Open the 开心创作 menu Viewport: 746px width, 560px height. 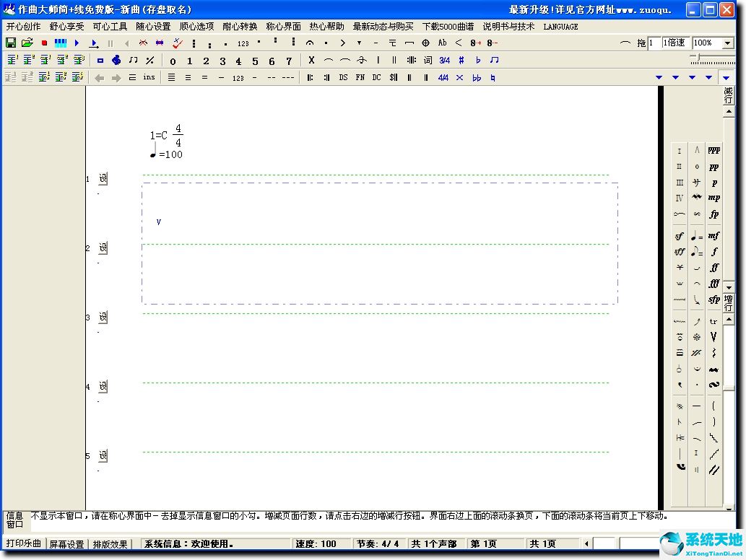(23, 27)
